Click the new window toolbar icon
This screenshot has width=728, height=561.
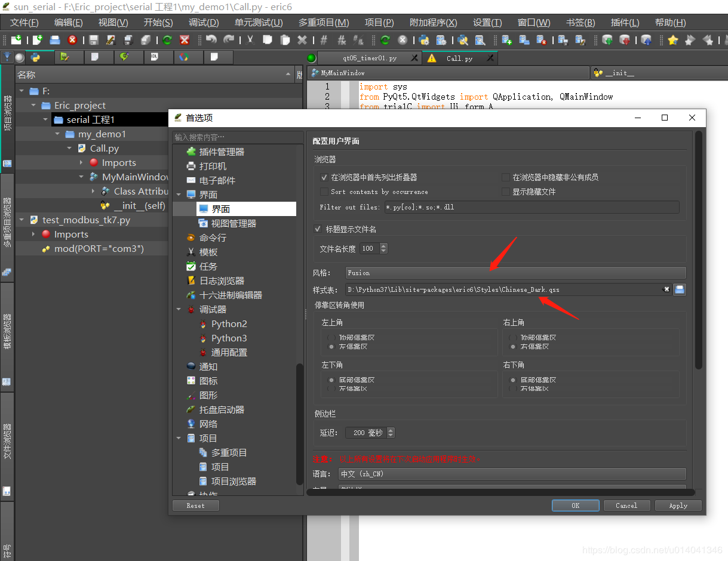point(16,40)
